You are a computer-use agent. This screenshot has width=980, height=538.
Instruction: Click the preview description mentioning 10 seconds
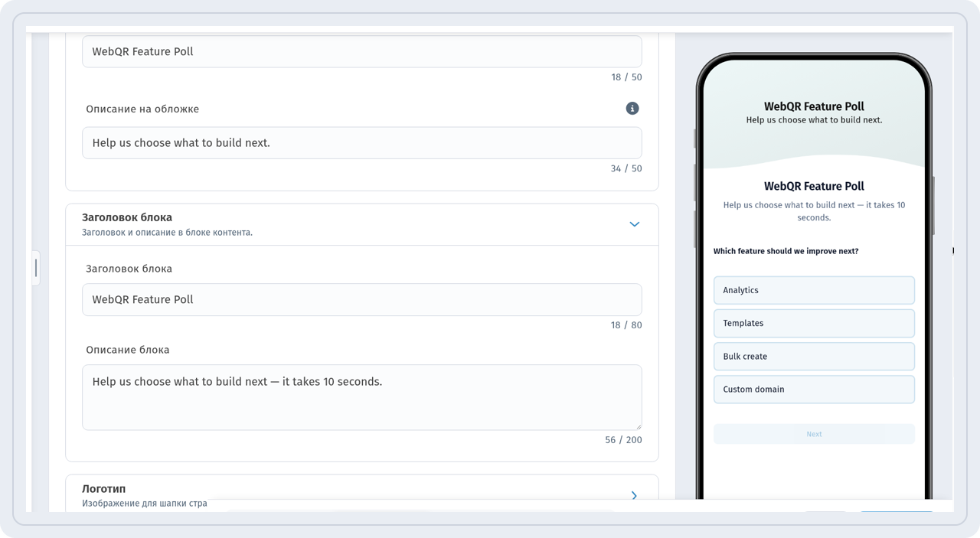click(x=814, y=211)
